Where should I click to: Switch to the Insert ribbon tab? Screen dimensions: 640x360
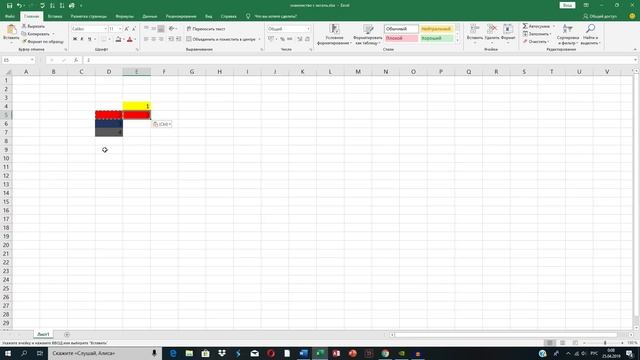click(55, 16)
